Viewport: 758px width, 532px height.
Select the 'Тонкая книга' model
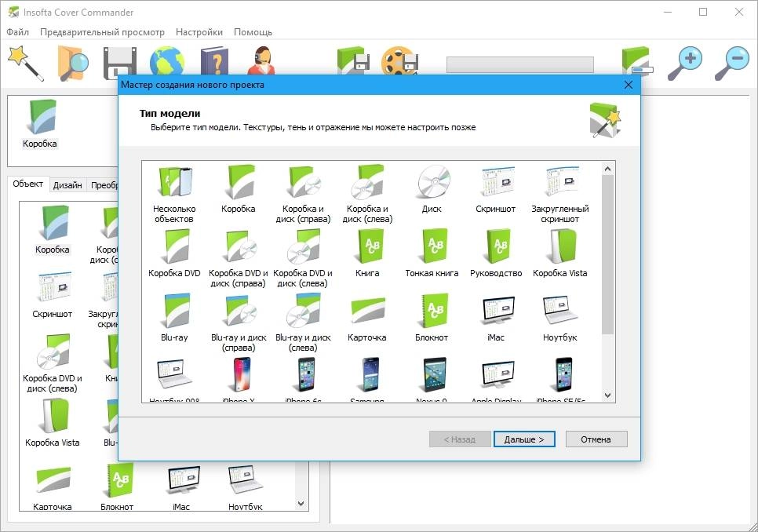[x=432, y=253]
